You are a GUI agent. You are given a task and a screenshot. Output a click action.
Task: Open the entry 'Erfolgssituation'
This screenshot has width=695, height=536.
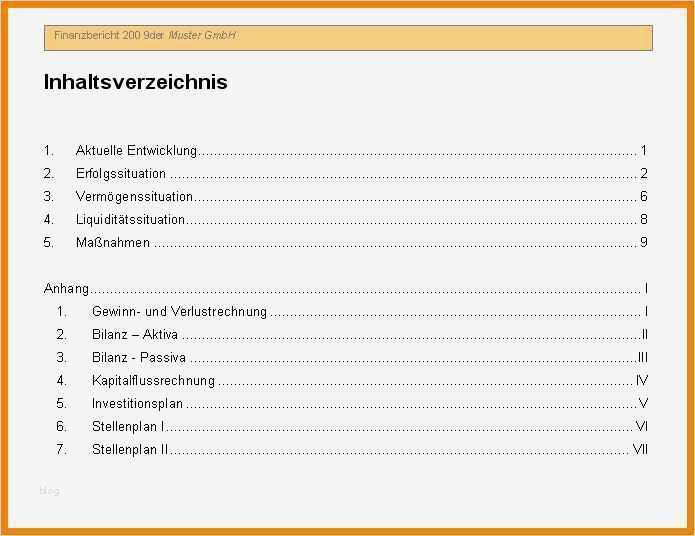coord(121,174)
